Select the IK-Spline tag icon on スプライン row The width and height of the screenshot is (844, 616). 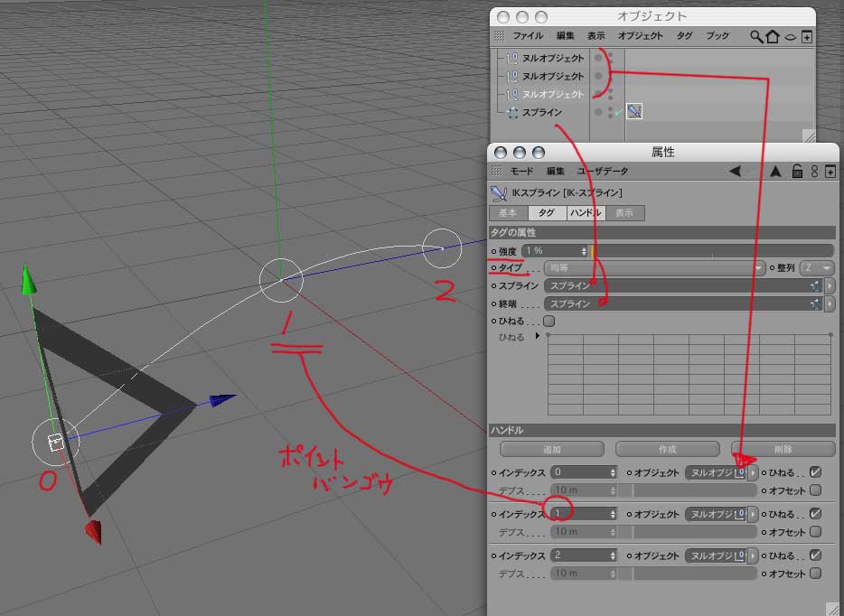[634, 111]
